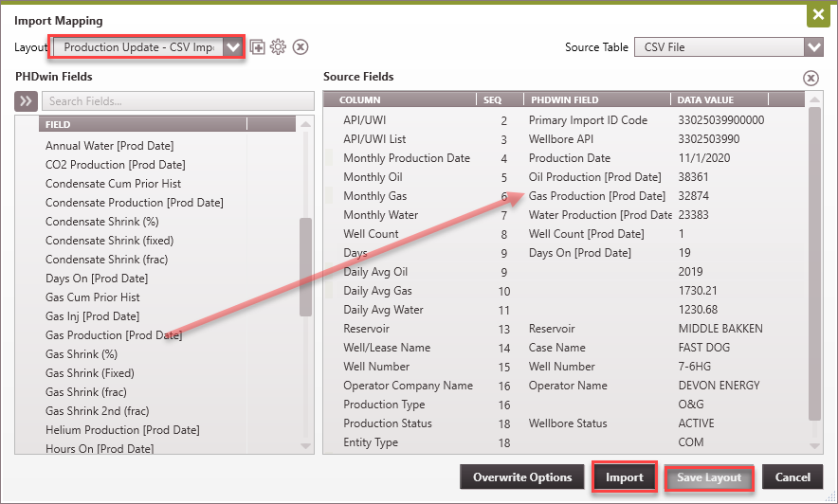Select Days On [Prod Date] in field list

tap(97, 279)
